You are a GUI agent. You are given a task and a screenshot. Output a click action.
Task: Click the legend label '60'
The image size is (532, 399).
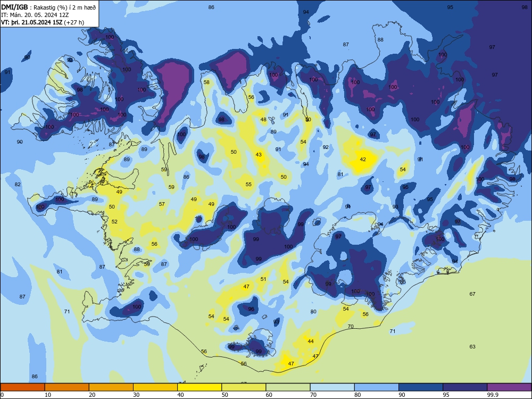pos(269,395)
